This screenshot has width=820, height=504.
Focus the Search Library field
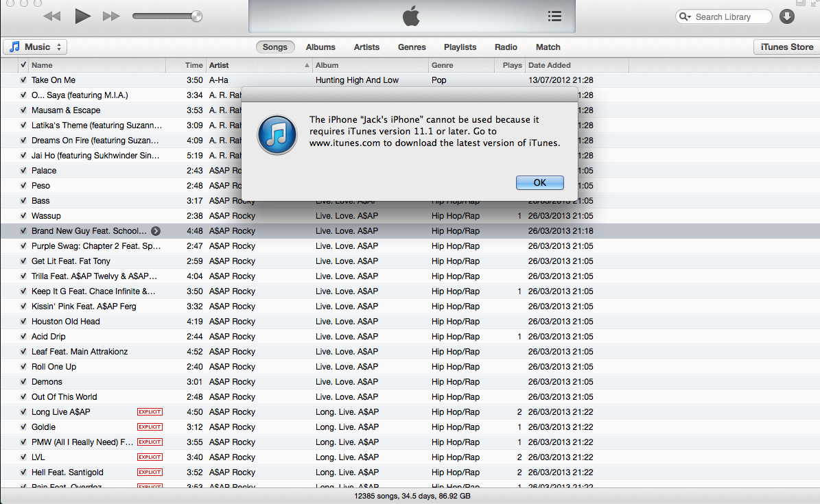point(723,16)
